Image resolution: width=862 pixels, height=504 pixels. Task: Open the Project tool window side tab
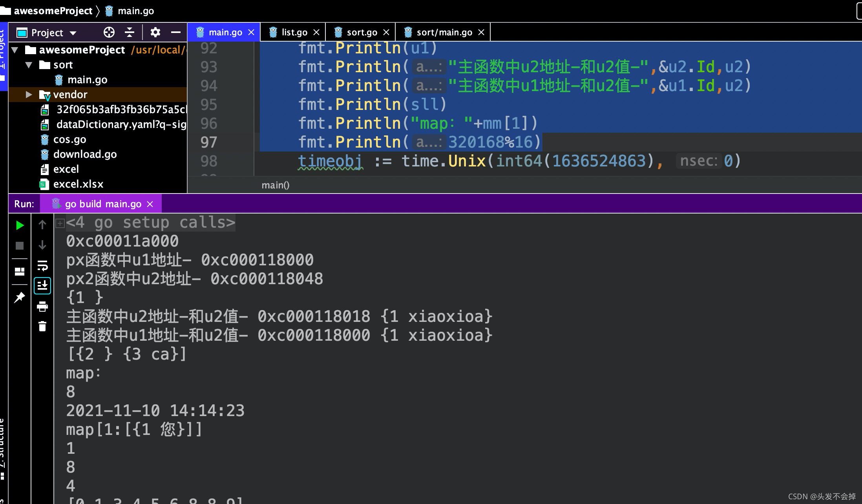point(4,56)
